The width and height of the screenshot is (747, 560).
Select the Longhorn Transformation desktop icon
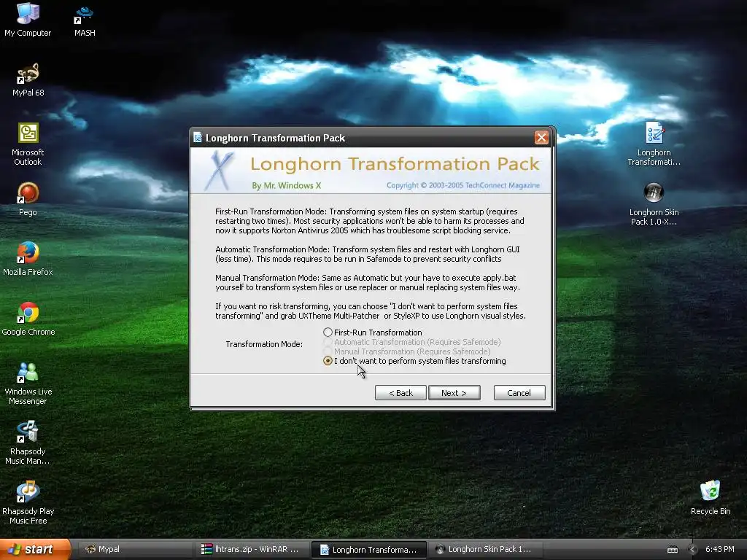pyautogui.click(x=654, y=144)
